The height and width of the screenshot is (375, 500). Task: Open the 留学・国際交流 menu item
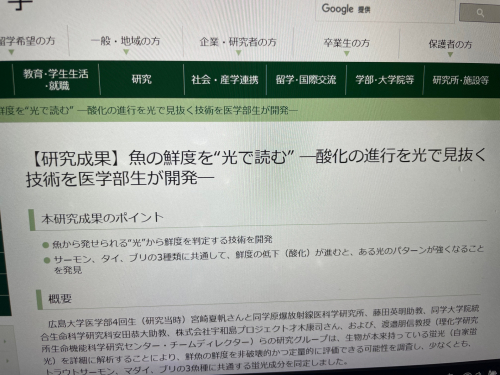(x=306, y=80)
